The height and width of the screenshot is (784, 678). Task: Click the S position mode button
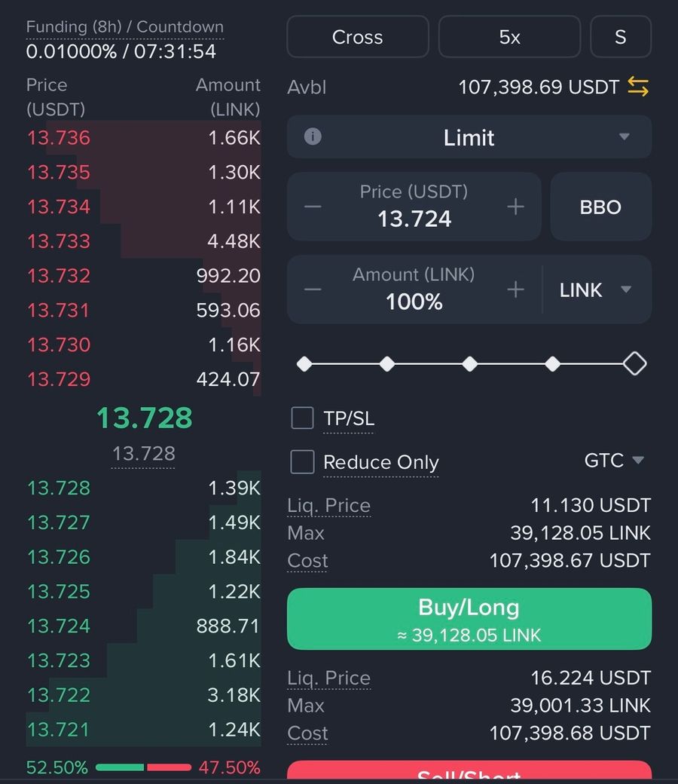(620, 37)
